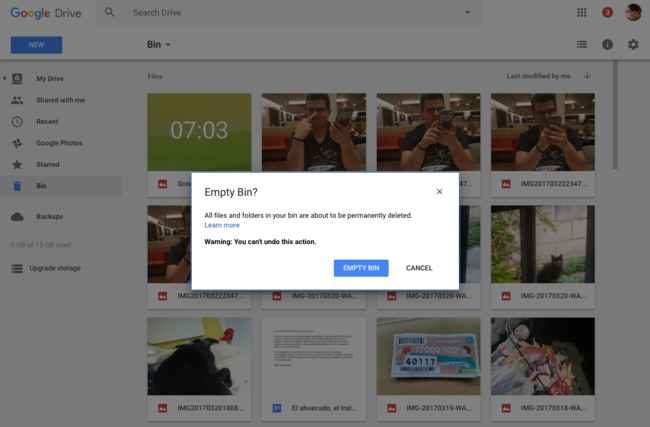The height and width of the screenshot is (427, 650).
Task: Select the black cat in garden thumbnail
Action: 543,244
